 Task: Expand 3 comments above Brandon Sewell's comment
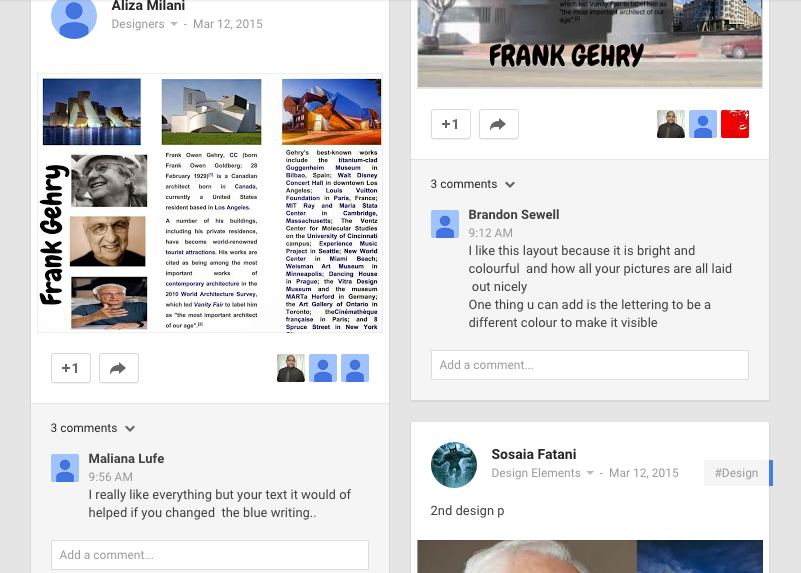click(473, 184)
